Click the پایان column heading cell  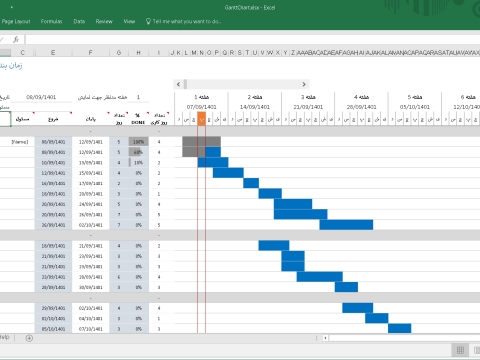pyautogui.click(x=90, y=119)
